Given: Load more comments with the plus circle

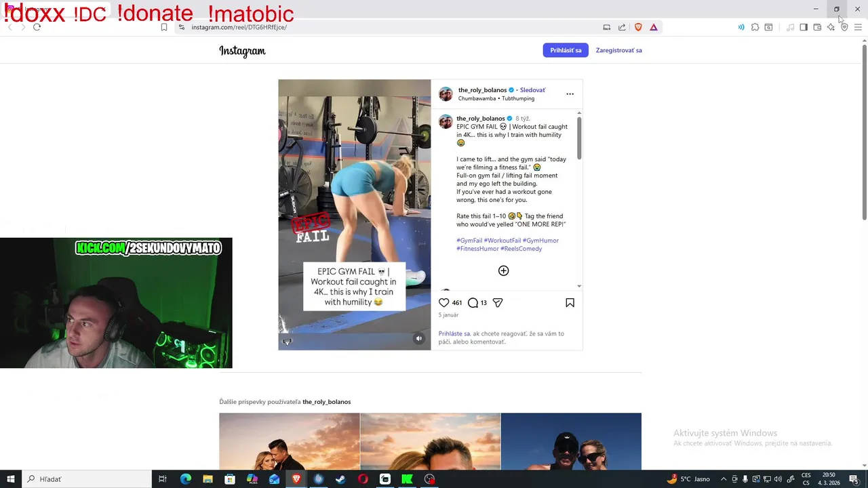Looking at the screenshot, I should click(503, 270).
